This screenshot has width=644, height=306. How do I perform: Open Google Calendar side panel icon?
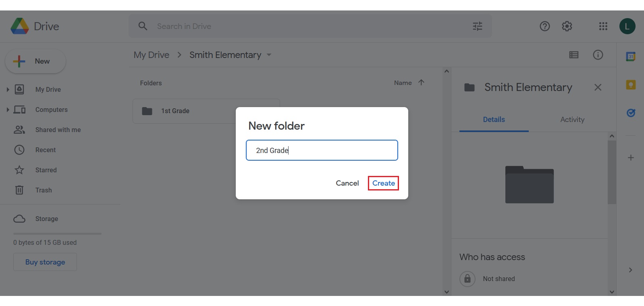coord(631,57)
